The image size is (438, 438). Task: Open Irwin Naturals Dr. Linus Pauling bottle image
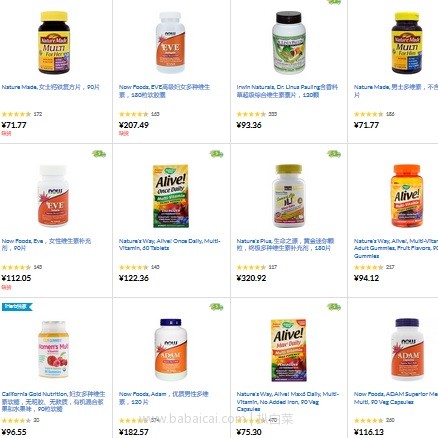click(x=289, y=42)
